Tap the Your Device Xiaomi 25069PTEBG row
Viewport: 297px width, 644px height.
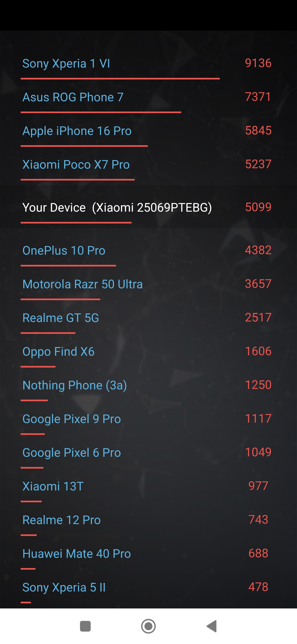117,207
